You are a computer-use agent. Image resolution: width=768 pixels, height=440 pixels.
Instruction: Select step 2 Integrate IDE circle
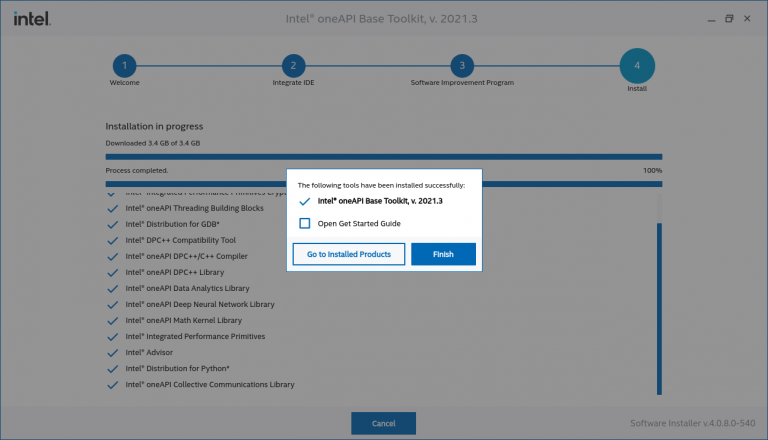pyautogui.click(x=292, y=66)
